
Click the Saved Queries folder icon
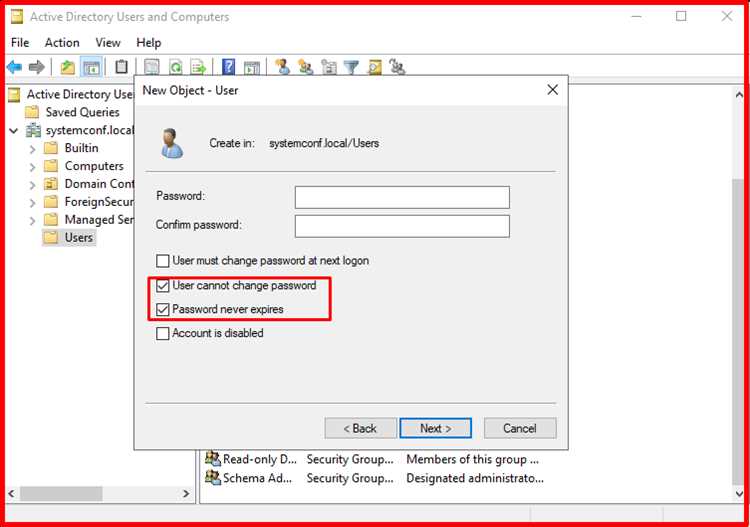(32, 112)
